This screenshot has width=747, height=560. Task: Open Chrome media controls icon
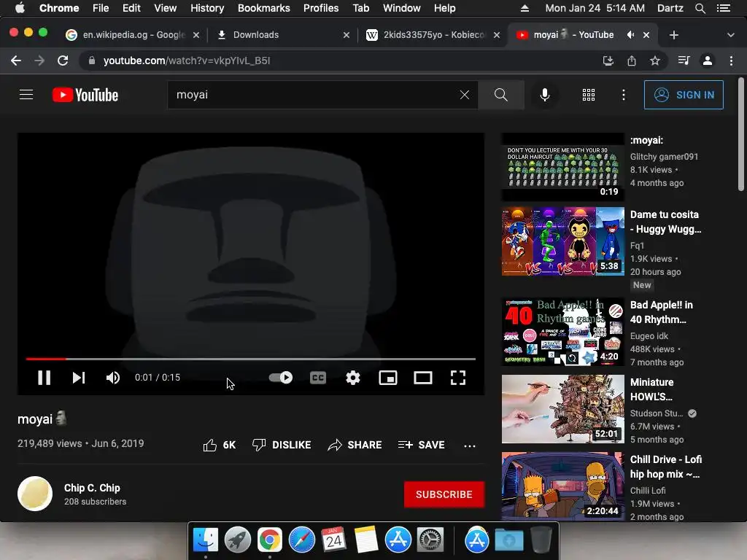[684, 61]
